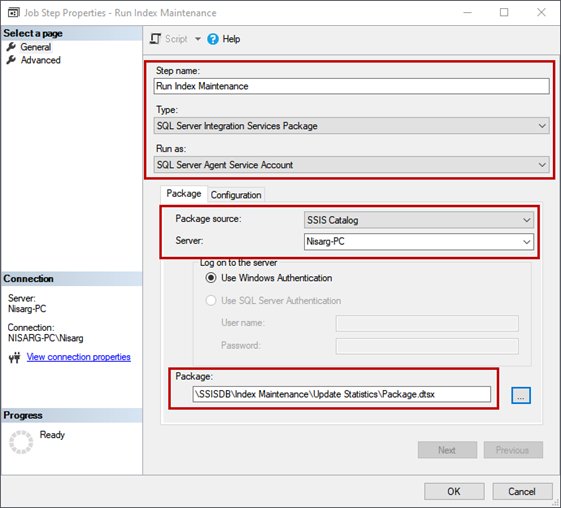This screenshot has width=561, height=508.
Task: Open the Run as dropdown
Action: (x=351, y=165)
